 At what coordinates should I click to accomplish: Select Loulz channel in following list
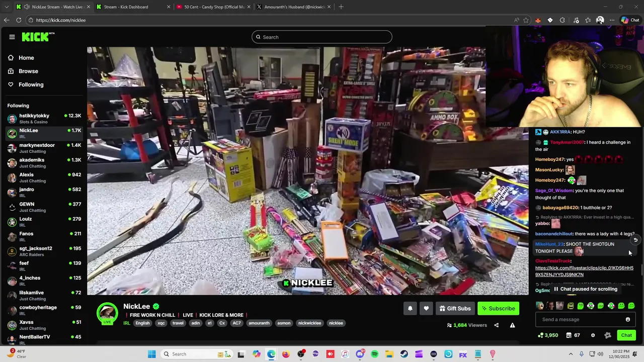(44, 222)
